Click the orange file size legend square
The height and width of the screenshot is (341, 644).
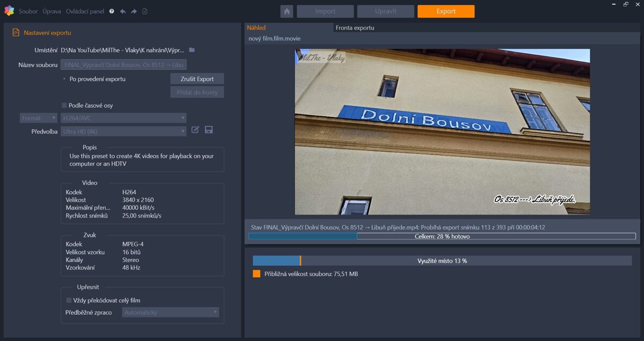pyautogui.click(x=257, y=273)
